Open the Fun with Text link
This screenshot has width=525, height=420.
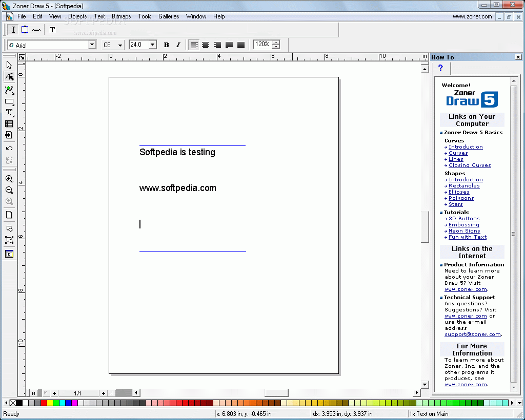coord(468,237)
